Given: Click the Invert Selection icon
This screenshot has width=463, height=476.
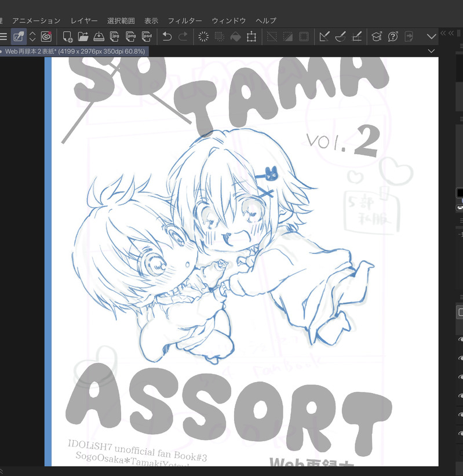Looking at the screenshot, I should coord(287,37).
